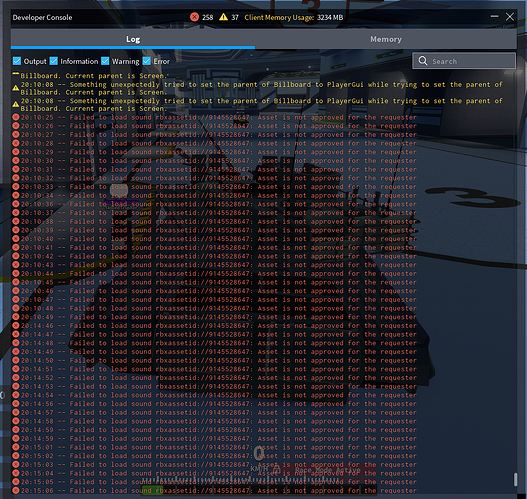The height and width of the screenshot is (499, 527).
Task: Click error icon beside 20:14:58 entry
Action: click(15, 421)
